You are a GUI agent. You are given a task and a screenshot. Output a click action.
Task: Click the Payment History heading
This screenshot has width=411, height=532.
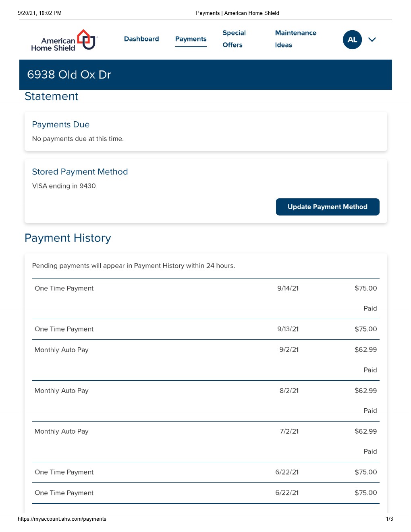[68, 238]
